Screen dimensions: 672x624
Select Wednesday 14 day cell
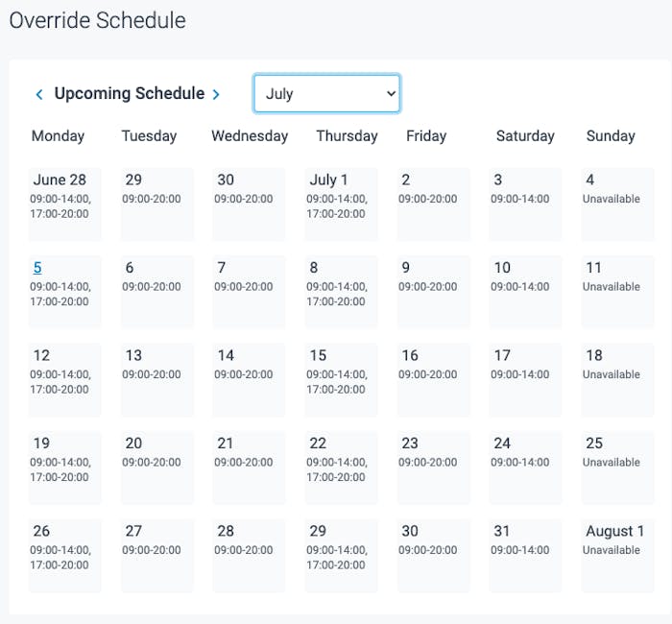point(249,379)
